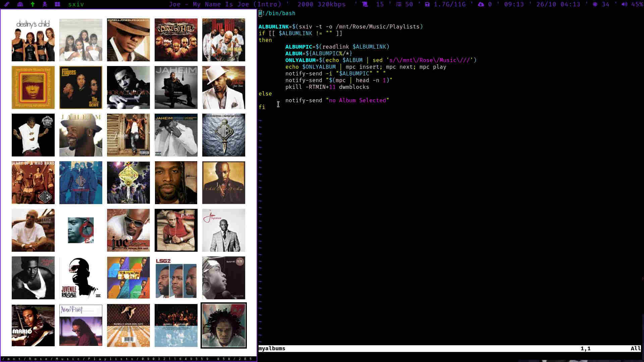Select the Jodeci silver emblem album thumbnail

pyautogui.click(x=224, y=135)
